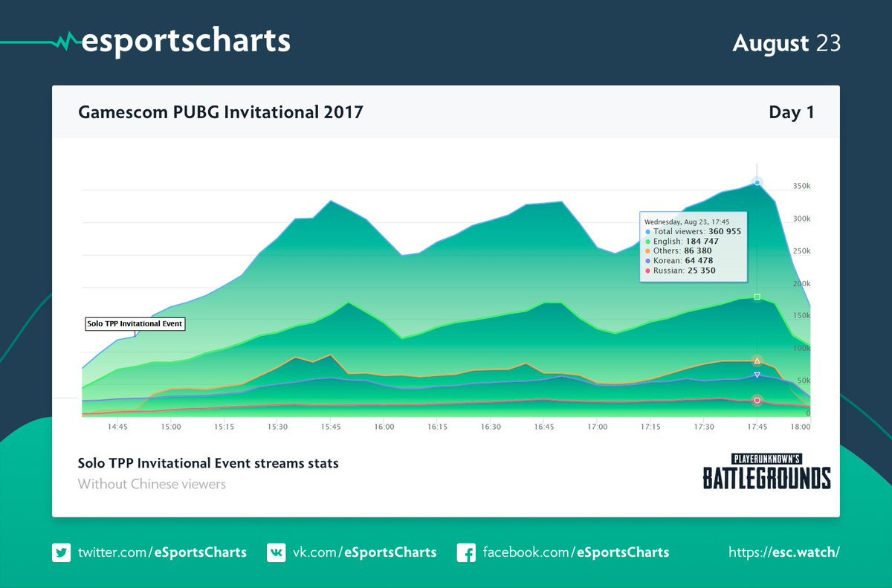Click the 17:45 x-axis label
The height and width of the screenshot is (588, 892).
coord(757,427)
